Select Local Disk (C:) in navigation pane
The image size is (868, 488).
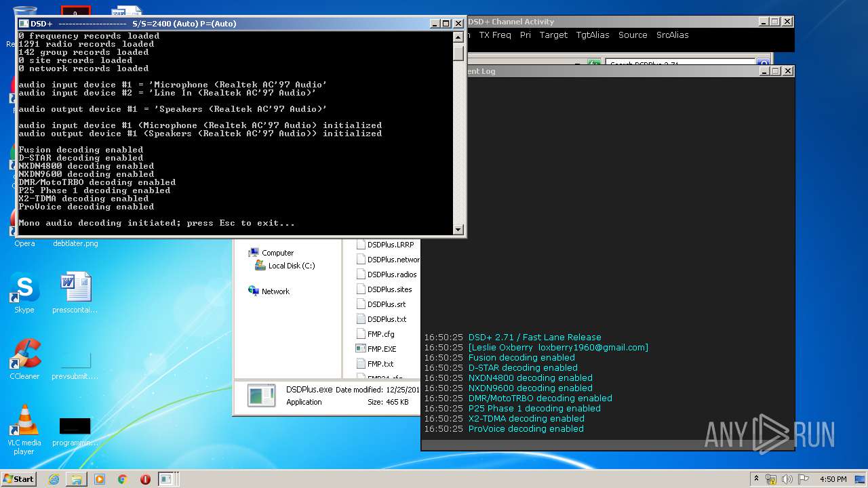pyautogui.click(x=285, y=266)
